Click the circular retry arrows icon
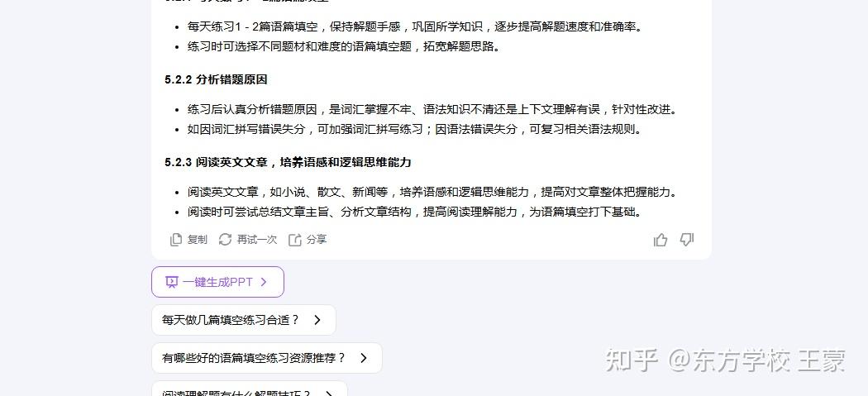This screenshot has height=396, width=868. [x=225, y=239]
